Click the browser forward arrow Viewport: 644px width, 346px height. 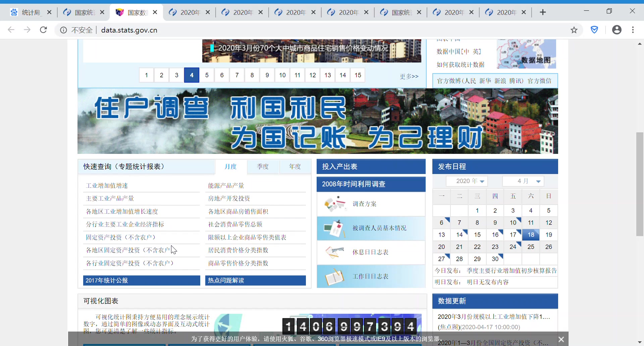(27, 30)
